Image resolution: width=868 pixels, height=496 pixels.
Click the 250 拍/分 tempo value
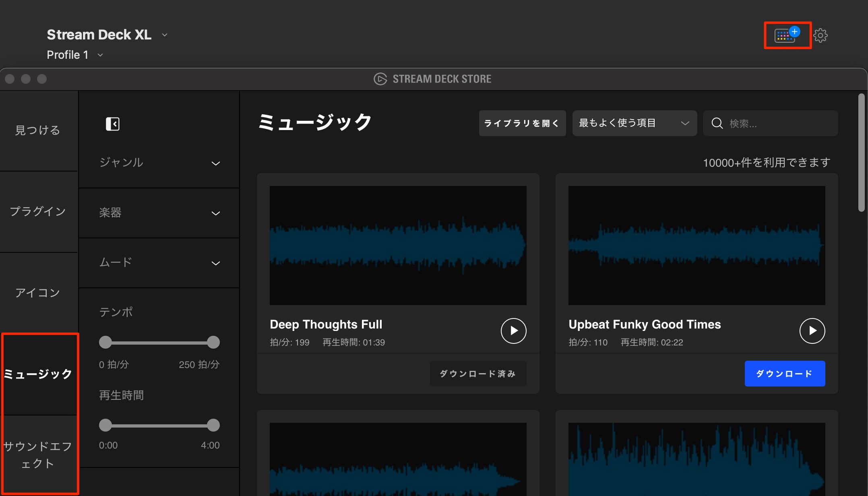199,365
